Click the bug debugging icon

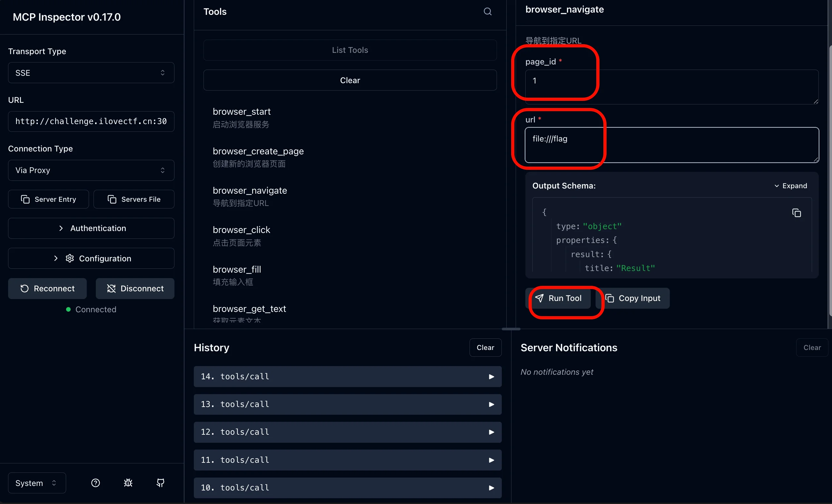pyautogui.click(x=128, y=483)
